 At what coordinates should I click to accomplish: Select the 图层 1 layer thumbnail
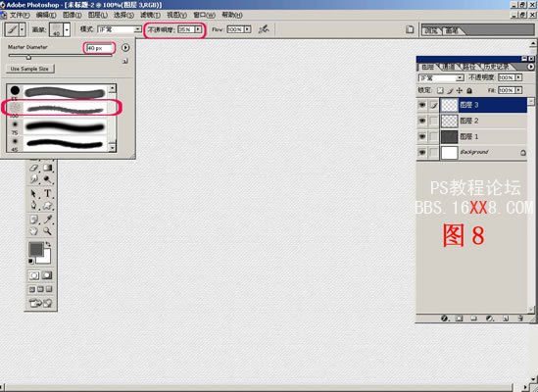[449, 136]
